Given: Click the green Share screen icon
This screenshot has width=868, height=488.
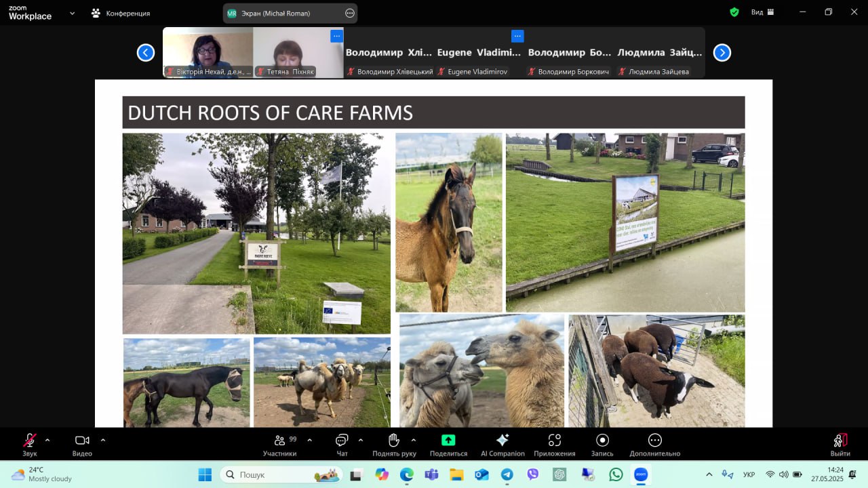Looking at the screenshot, I should click(448, 441).
